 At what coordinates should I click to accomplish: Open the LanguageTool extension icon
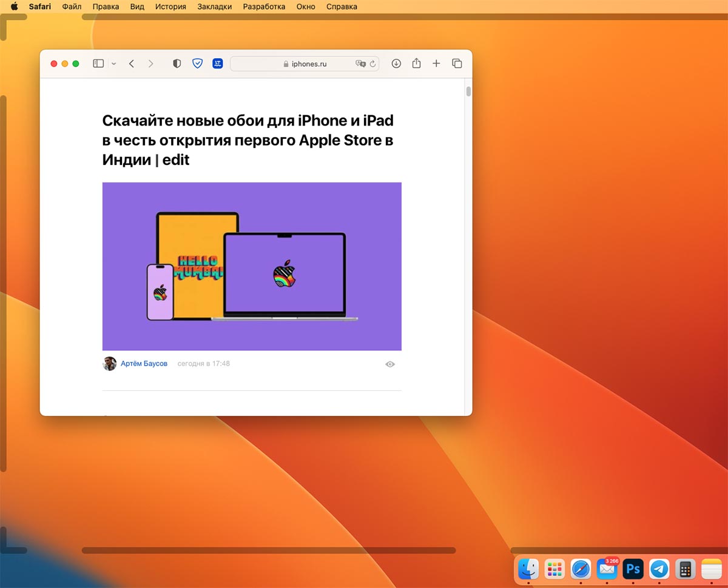coord(218,64)
